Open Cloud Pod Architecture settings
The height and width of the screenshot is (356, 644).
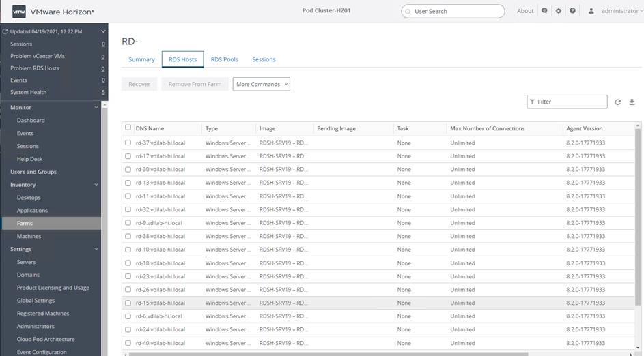coord(46,339)
